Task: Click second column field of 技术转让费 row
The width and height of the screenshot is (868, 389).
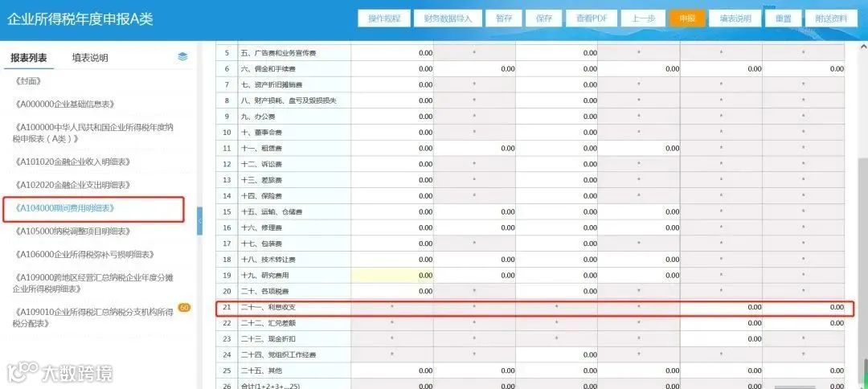Action: click(x=474, y=260)
